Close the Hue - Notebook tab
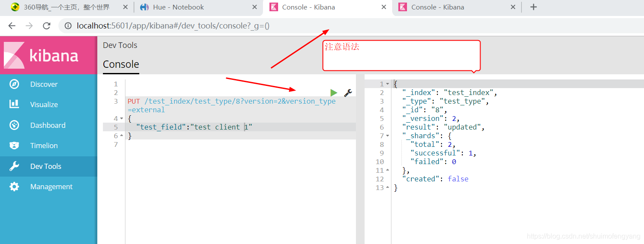The image size is (644, 244). click(x=254, y=7)
